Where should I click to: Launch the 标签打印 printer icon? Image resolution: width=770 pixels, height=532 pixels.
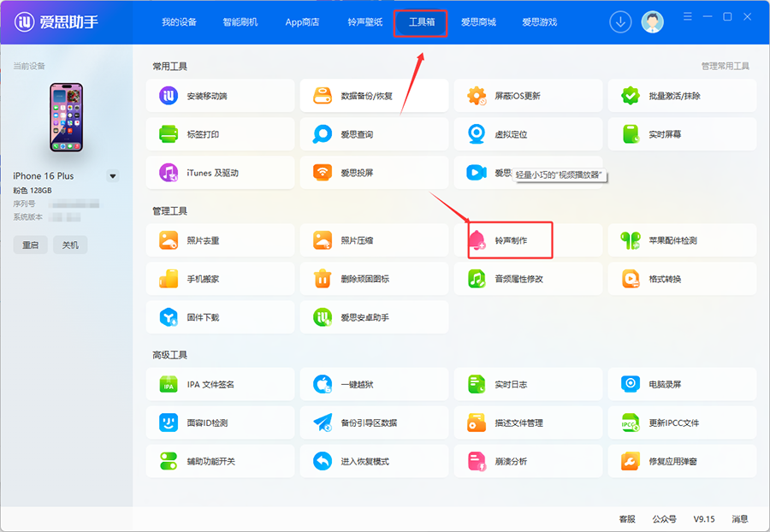pos(169,134)
